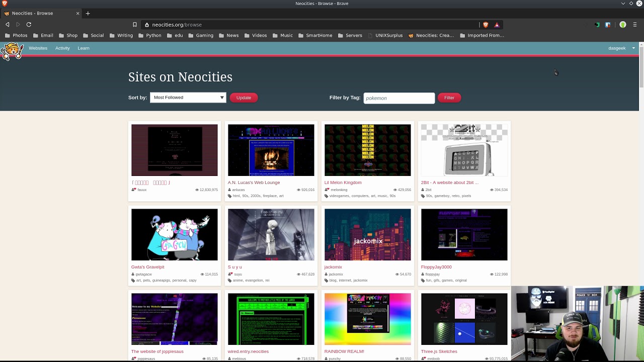Open the Gaming bookmark folder
The width and height of the screenshot is (644, 362).
coord(201,35)
